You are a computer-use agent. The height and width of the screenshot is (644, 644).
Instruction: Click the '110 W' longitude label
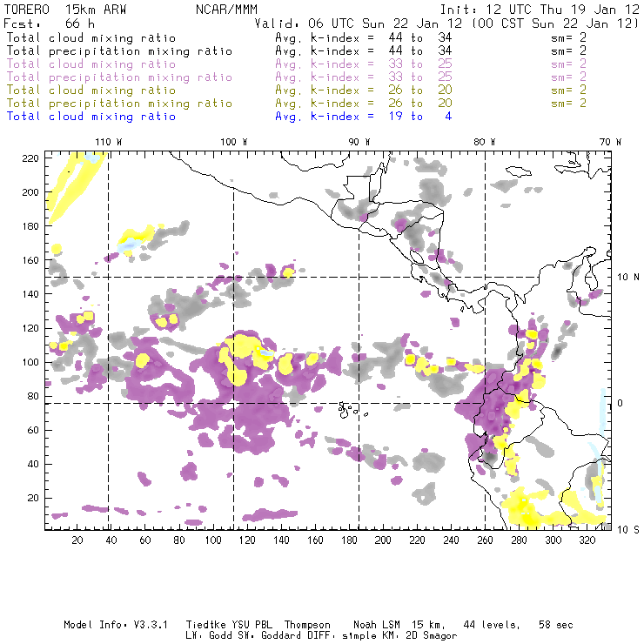109,142
